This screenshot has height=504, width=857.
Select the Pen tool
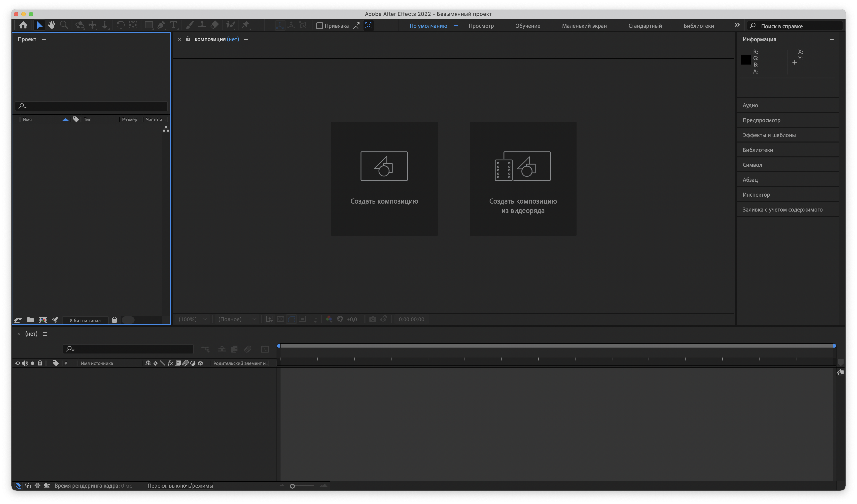[161, 25]
